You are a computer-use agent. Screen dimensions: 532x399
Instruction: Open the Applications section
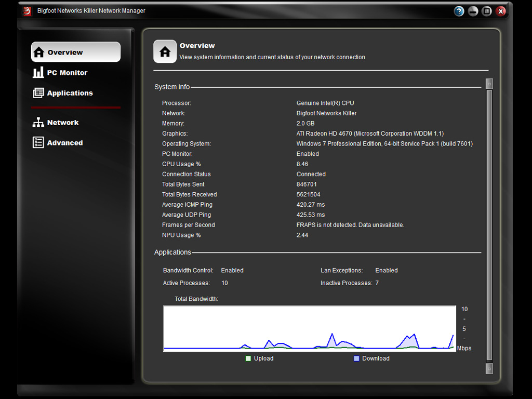[x=63, y=92]
